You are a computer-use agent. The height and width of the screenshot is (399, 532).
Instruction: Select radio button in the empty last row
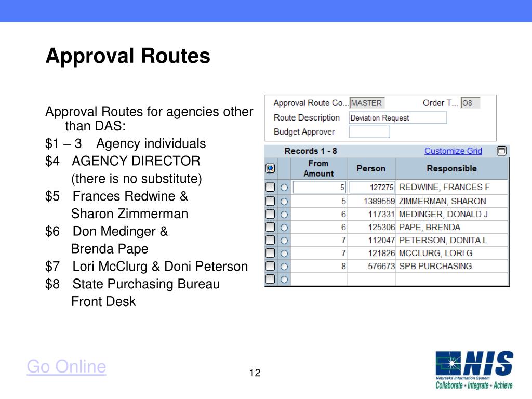coord(284,280)
